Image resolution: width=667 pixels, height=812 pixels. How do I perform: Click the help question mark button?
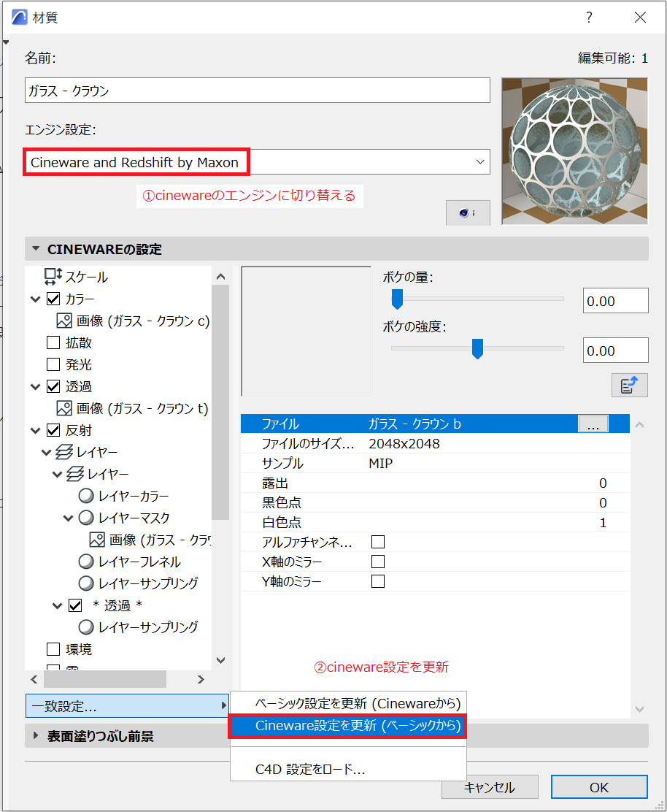click(589, 17)
